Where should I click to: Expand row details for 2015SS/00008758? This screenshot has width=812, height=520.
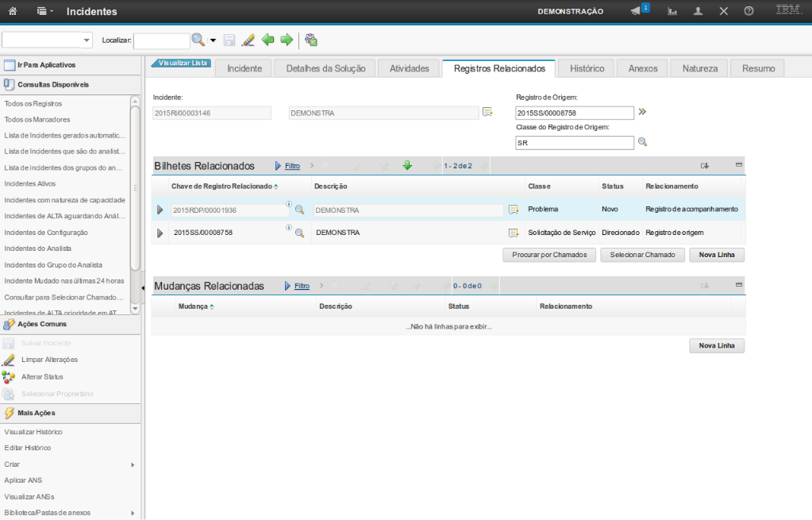coord(160,233)
